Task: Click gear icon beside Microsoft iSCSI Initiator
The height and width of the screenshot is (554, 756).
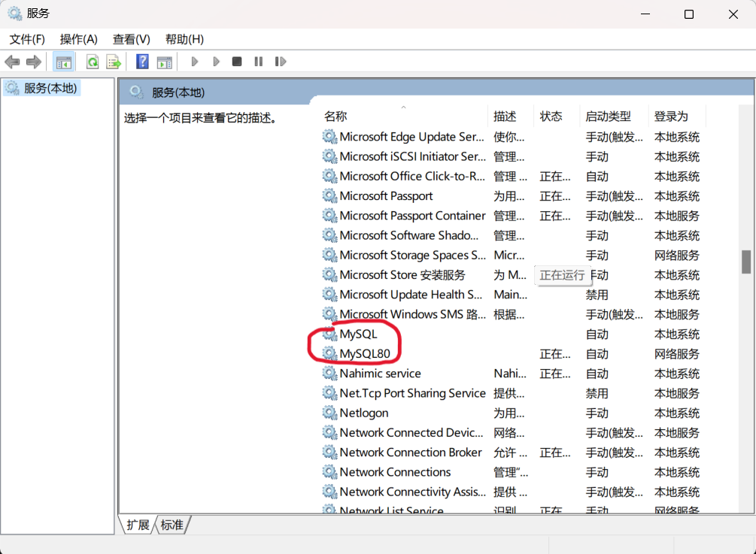Action: [x=329, y=156]
